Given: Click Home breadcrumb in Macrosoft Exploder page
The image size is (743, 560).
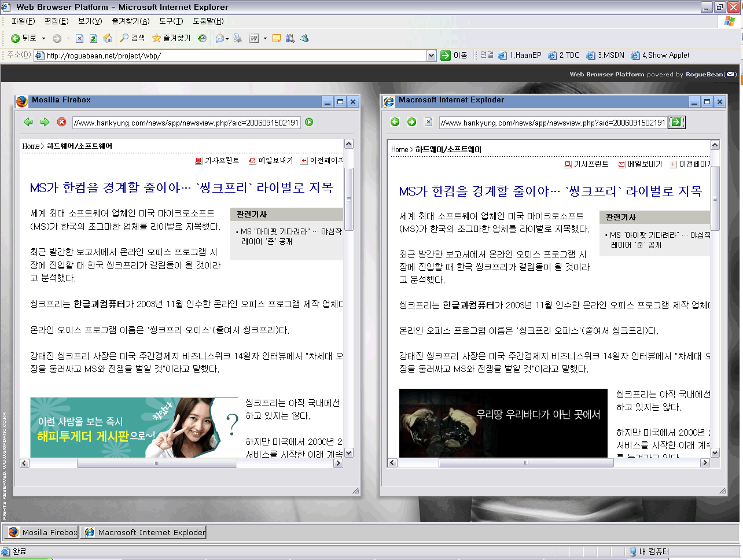Looking at the screenshot, I should point(400,150).
